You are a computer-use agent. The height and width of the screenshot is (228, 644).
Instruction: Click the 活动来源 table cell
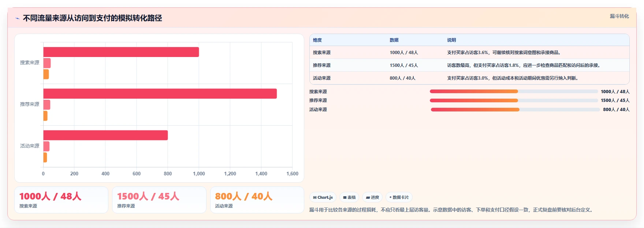(x=322, y=78)
